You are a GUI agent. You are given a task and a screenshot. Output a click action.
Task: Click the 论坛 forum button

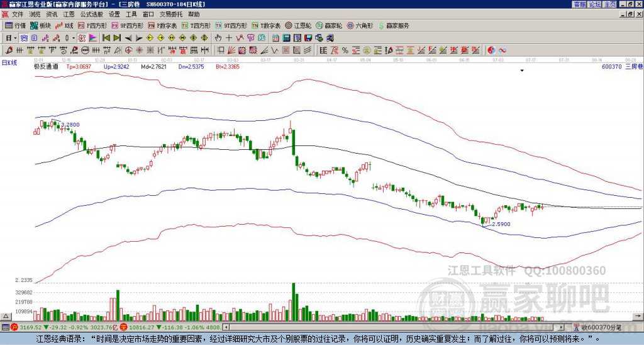point(595,4)
